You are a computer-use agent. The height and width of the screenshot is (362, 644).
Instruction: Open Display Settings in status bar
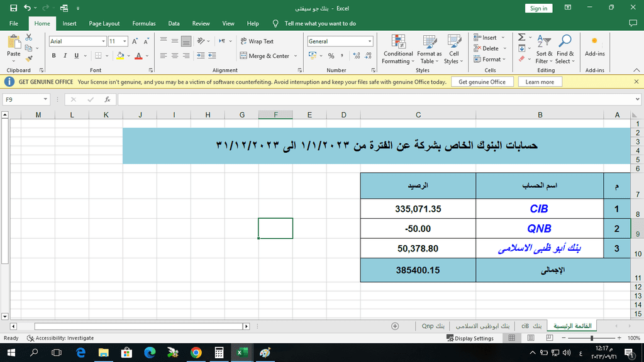[x=470, y=338]
